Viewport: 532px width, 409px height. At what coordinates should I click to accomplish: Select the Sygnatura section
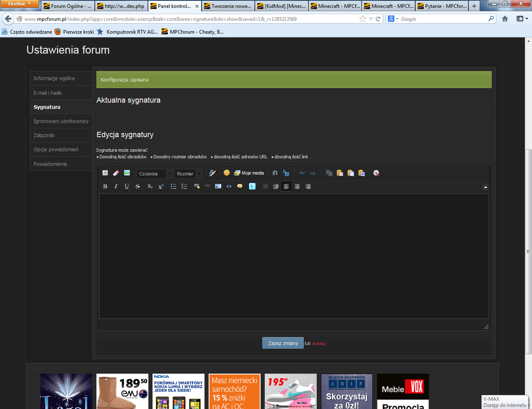[61, 107]
